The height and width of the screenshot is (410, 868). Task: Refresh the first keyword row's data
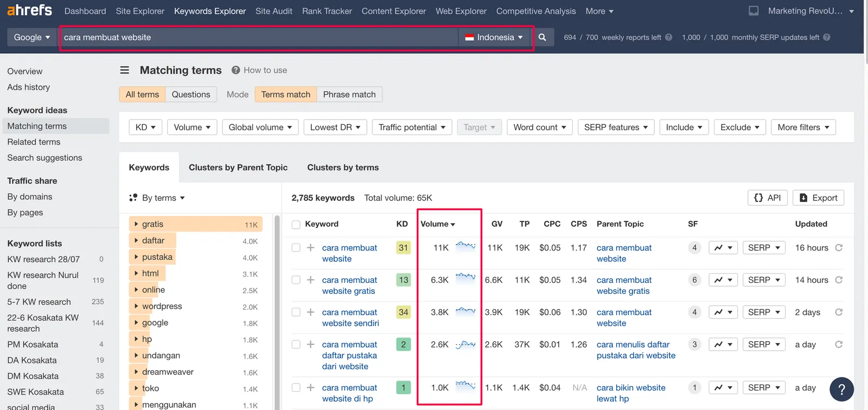click(x=839, y=248)
